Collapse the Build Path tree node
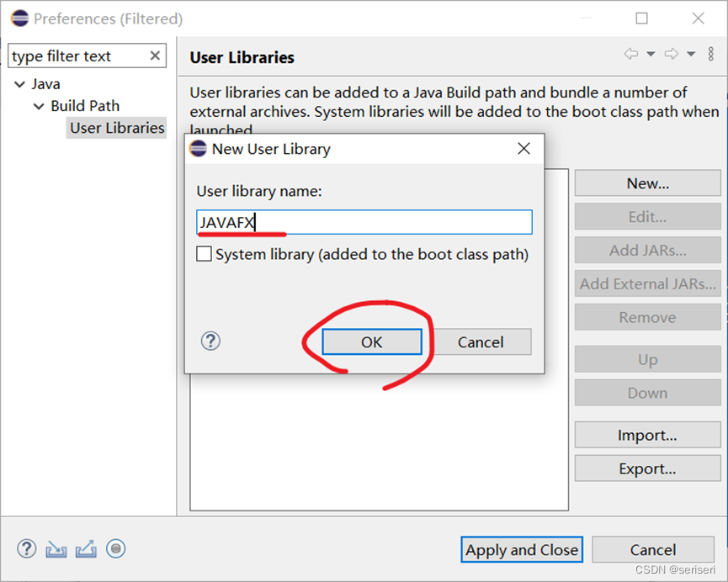Image resolution: width=728 pixels, height=582 pixels. click(39, 106)
